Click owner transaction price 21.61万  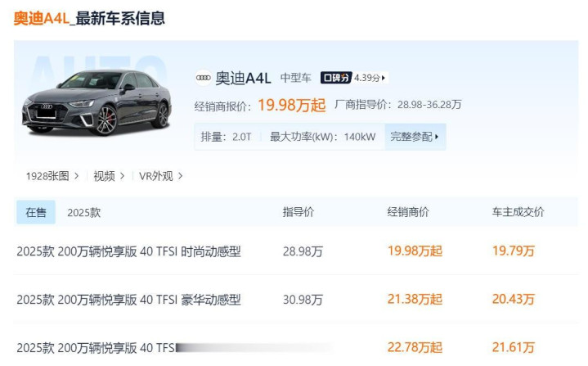tap(514, 347)
